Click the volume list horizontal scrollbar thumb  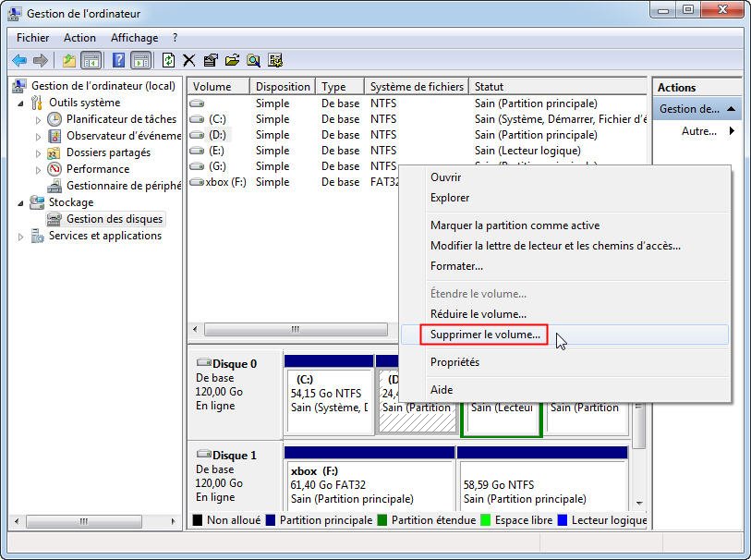(x=296, y=329)
